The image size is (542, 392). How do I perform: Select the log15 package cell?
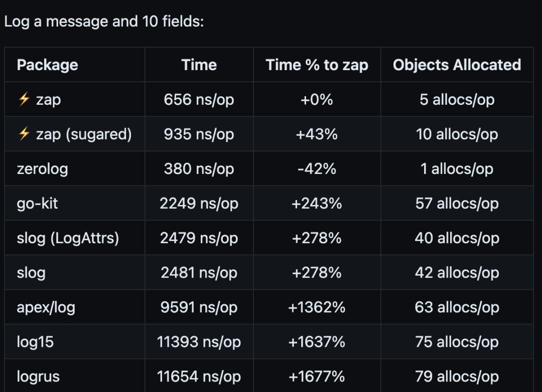point(35,341)
